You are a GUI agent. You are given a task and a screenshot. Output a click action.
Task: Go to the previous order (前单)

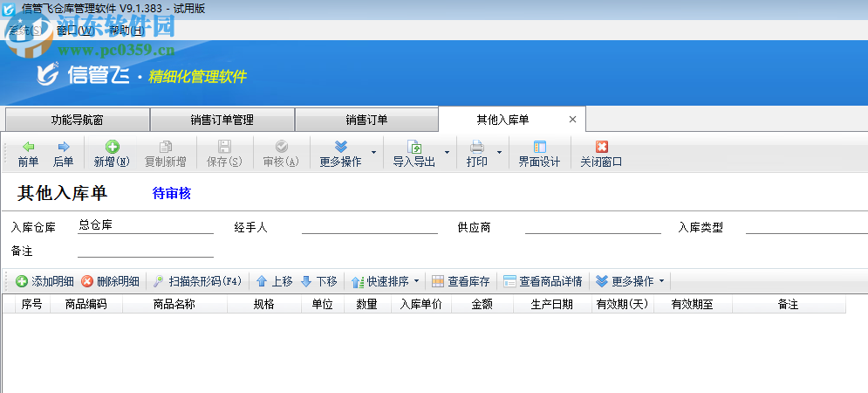click(28, 153)
